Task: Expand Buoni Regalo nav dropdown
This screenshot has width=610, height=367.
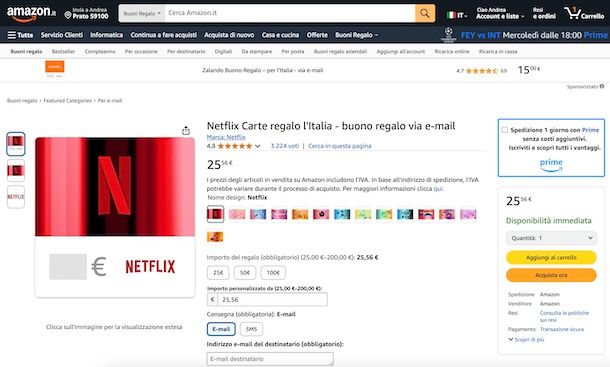Action: tap(356, 35)
